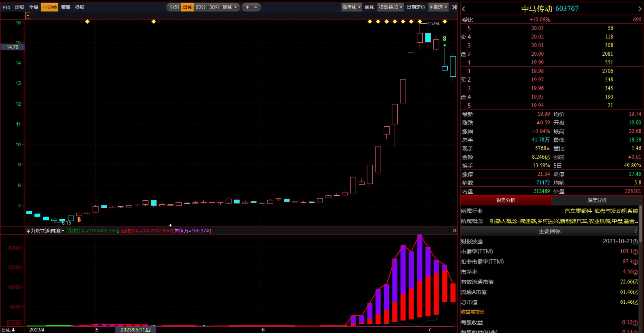Switch the chart period to 30分

tap(214, 7)
